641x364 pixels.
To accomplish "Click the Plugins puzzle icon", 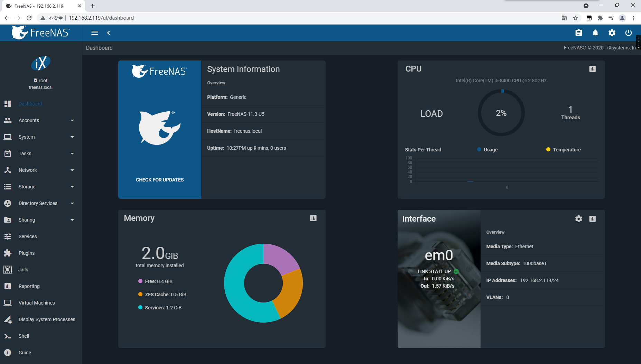I will click(x=8, y=253).
